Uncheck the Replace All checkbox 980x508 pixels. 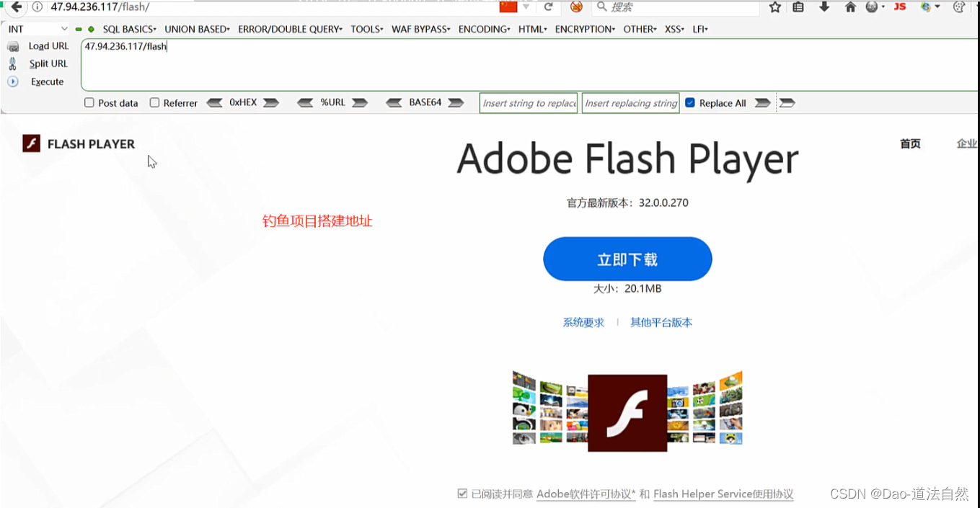coord(690,103)
